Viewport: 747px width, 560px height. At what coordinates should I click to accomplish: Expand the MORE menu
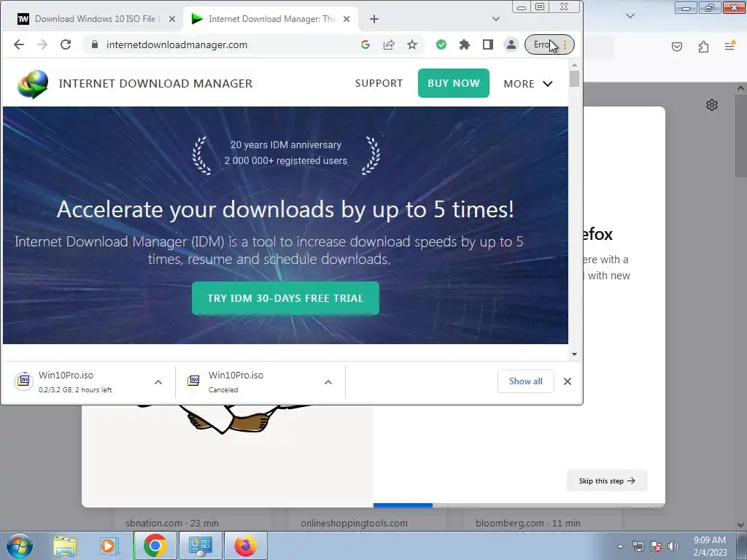(528, 84)
